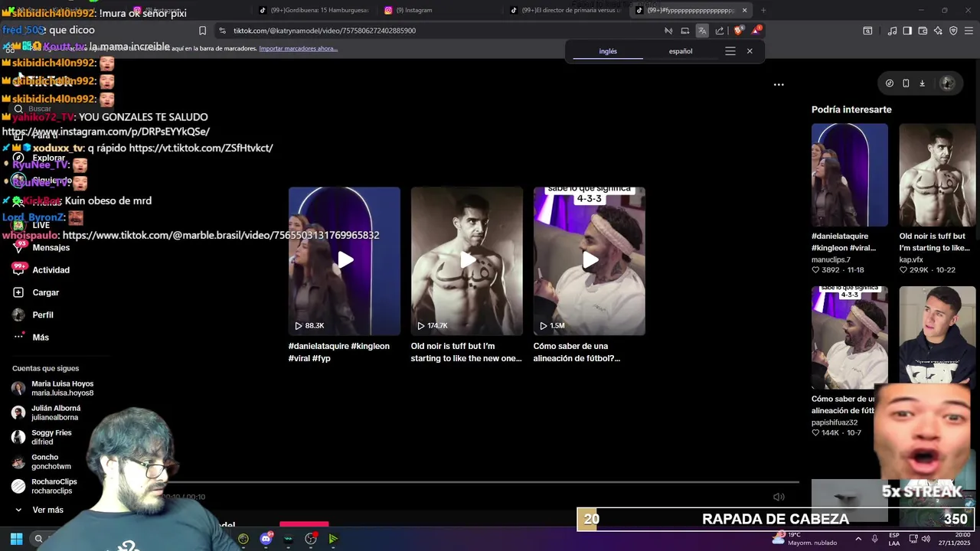Switch to Gordibuena 15 Hamburguesas tab
Image resolution: width=980 pixels, height=551 pixels.
314,10
